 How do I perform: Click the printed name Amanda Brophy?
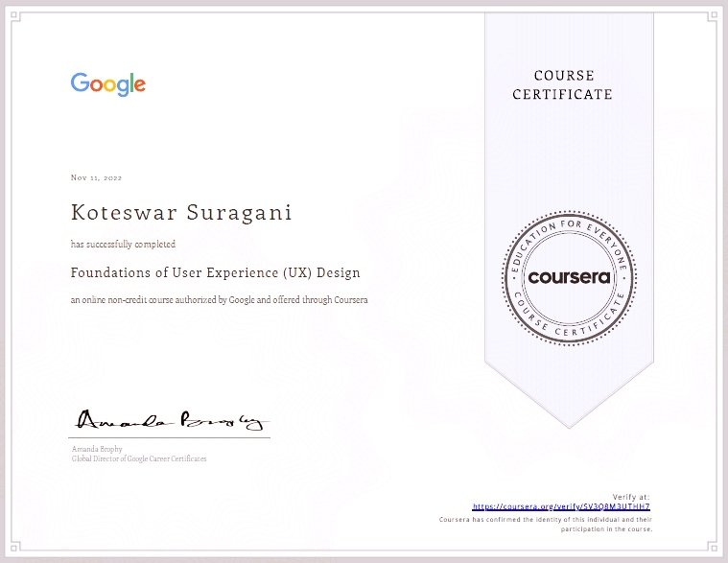coord(97,449)
